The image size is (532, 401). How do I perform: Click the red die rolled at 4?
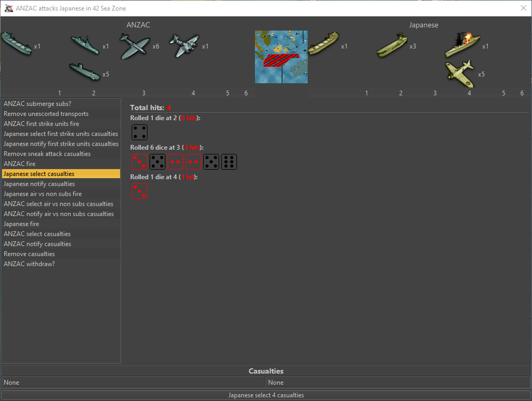tap(140, 191)
